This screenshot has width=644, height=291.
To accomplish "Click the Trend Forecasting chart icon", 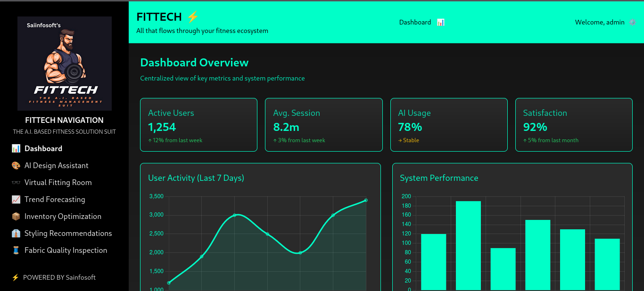I will [x=16, y=199].
